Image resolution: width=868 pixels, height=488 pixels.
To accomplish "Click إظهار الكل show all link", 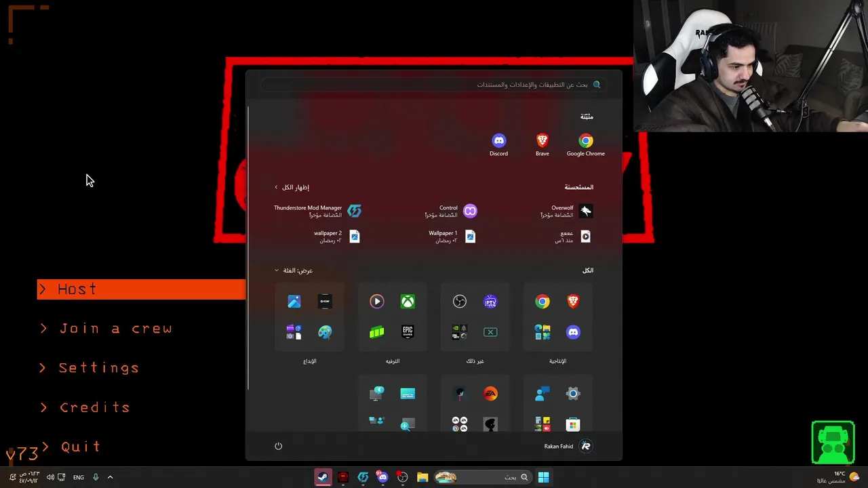I will (292, 187).
